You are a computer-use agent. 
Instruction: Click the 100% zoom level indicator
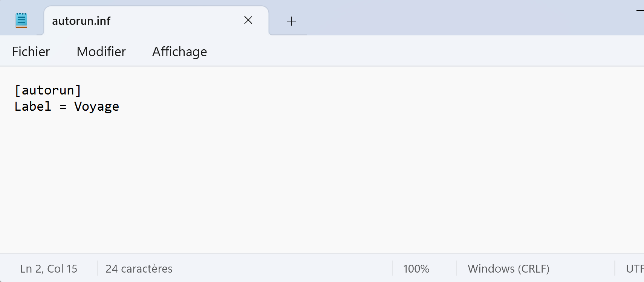pyautogui.click(x=416, y=268)
